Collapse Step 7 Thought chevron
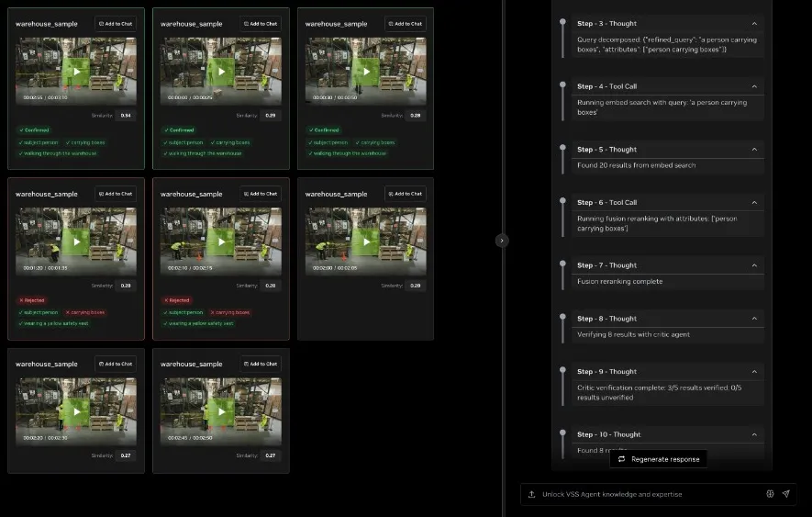 pyautogui.click(x=754, y=265)
